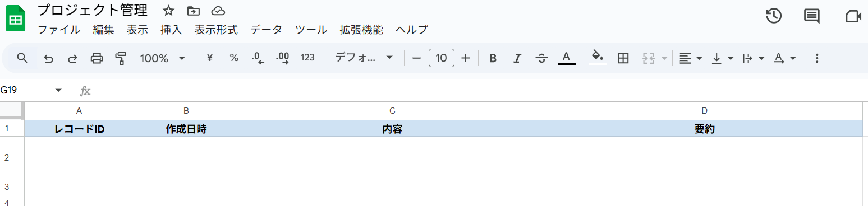The height and width of the screenshot is (206, 868).
Task: Open the 拡張機能 menu
Action: 361,30
